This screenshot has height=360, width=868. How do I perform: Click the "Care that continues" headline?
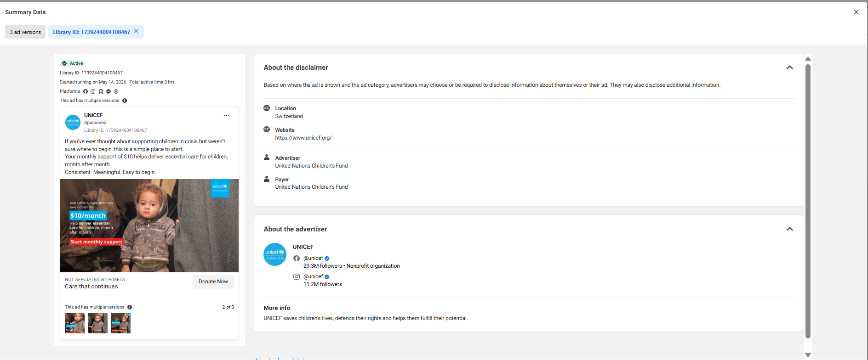[x=91, y=287]
